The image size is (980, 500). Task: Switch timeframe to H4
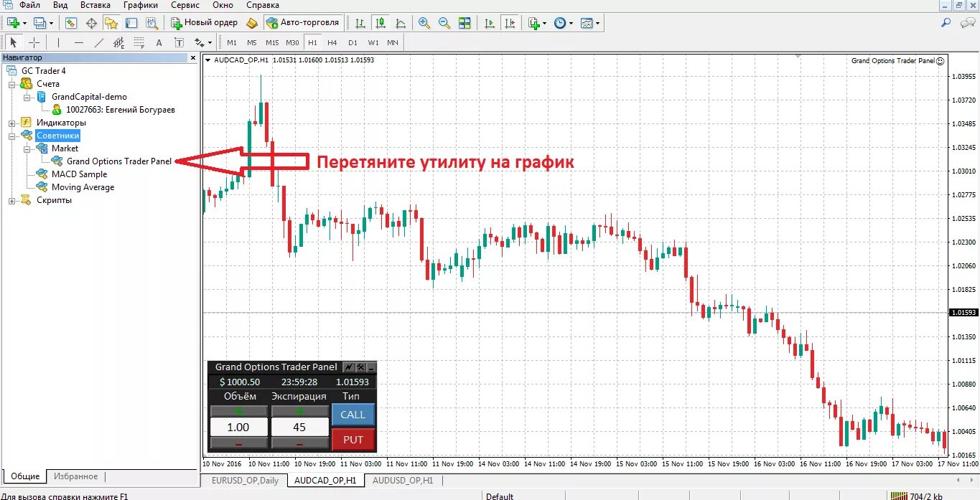[x=332, y=42]
